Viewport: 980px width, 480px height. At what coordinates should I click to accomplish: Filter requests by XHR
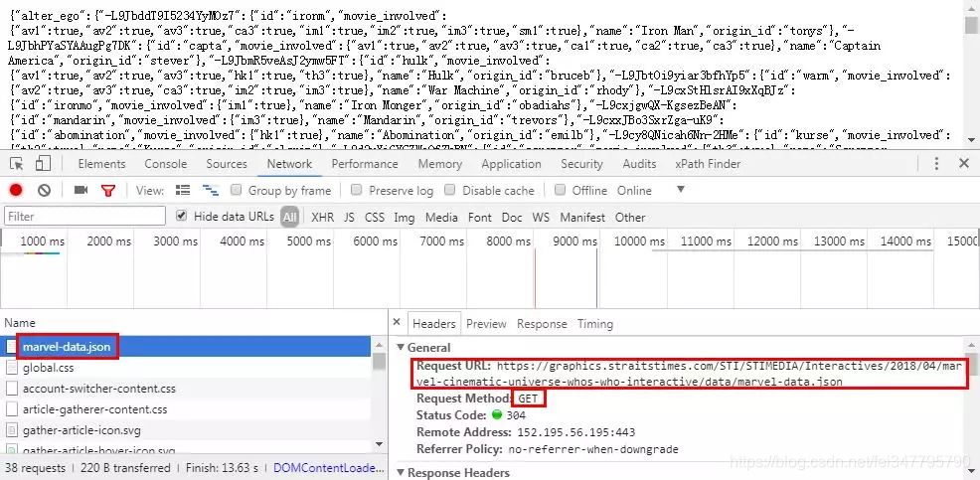point(322,217)
